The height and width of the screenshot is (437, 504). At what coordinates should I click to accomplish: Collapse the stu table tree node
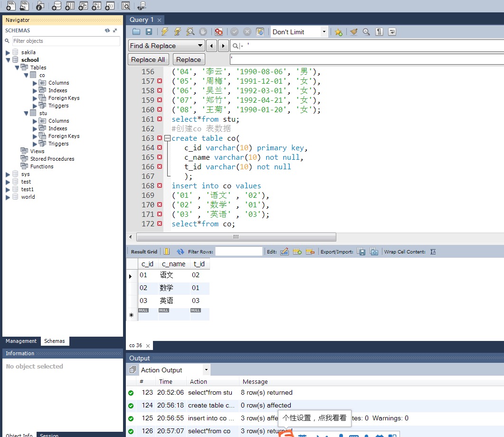pos(27,113)
